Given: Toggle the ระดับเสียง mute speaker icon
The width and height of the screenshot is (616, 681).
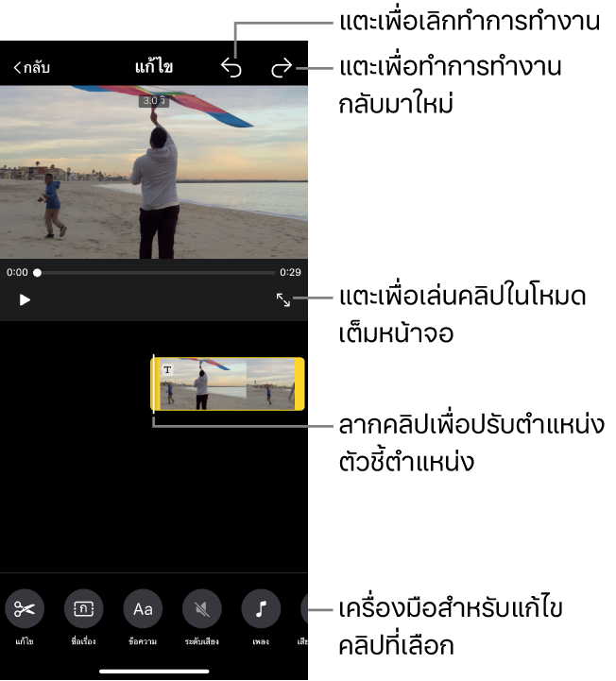Looking at the screenshot, I should (x=202, y=609).
